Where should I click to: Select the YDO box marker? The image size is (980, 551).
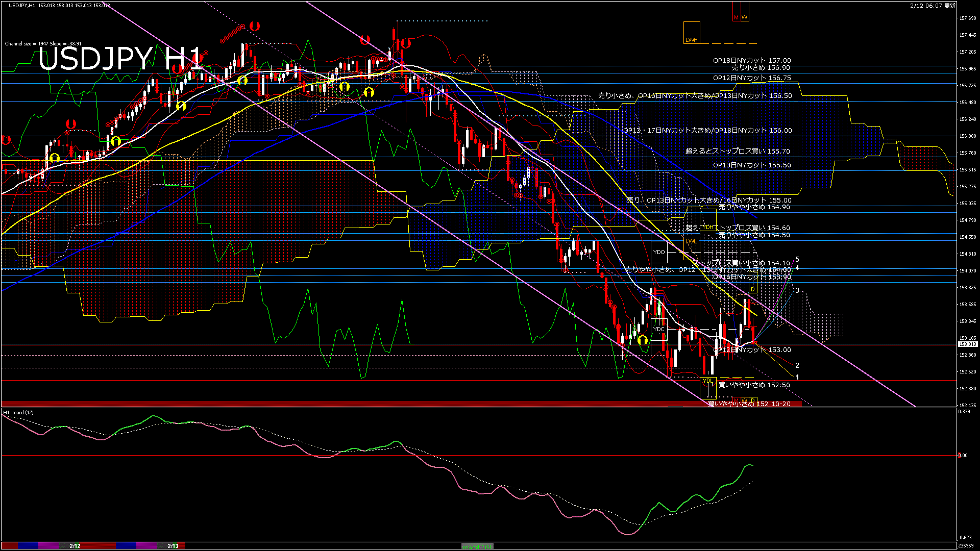659,252
